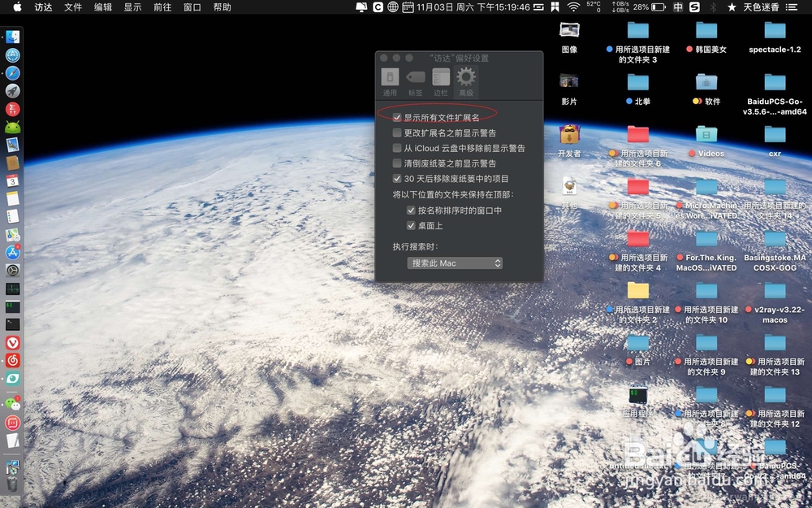Screen dimensions: 812x508
Task: Open the 标签 pane in Finder preferences
Action: (x=415, y=79)
